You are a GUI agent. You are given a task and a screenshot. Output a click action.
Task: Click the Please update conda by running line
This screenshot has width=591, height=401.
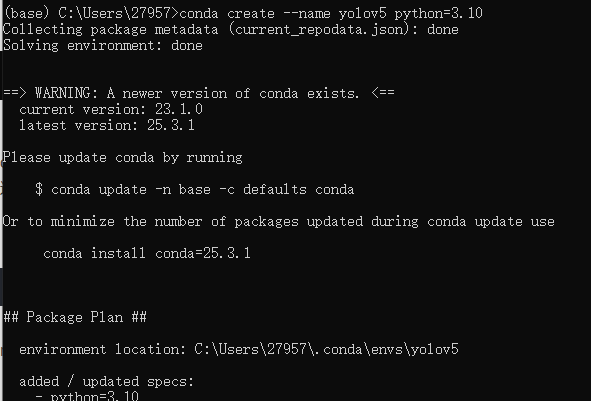click(x=122, y=158)
